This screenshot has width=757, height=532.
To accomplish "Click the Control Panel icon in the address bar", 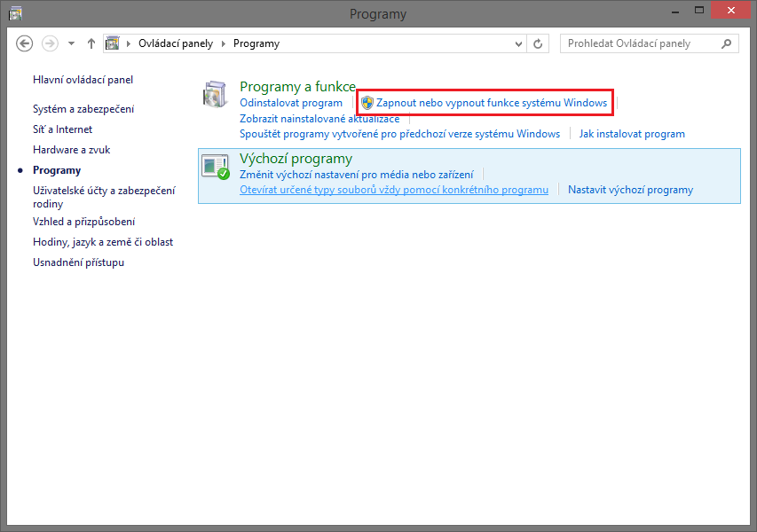I will (113, 43).
